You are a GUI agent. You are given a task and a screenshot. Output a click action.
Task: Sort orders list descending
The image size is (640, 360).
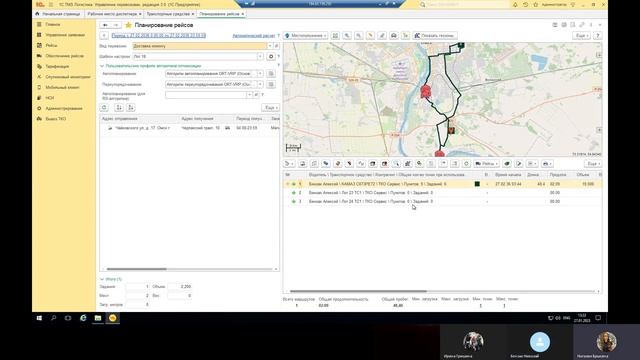click(131, 107)
